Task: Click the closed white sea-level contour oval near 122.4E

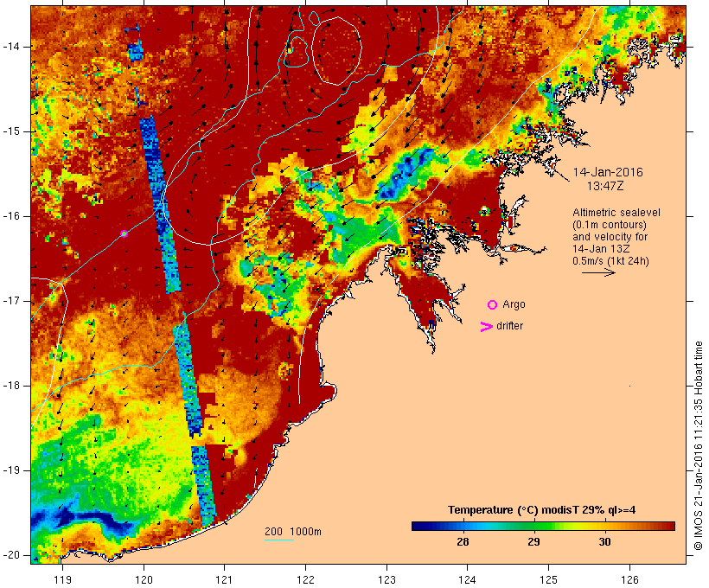Action: 337,51
